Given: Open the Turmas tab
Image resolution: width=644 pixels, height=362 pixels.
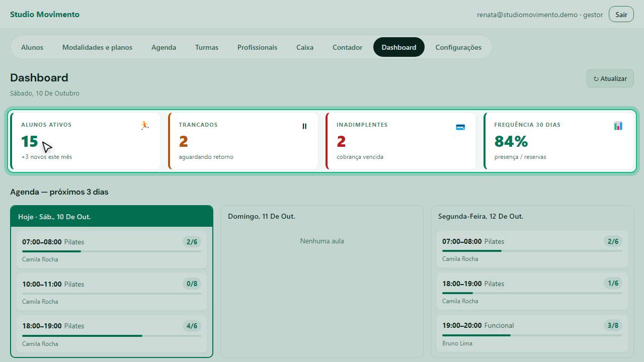Looking at the screenshot, I should [x=207, y=47].
